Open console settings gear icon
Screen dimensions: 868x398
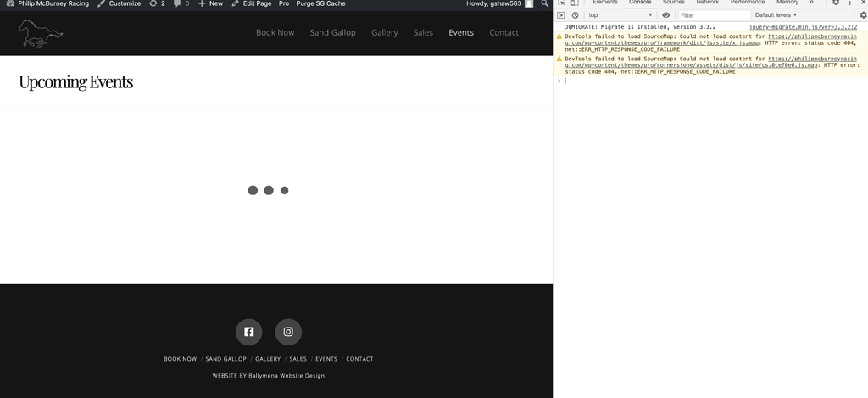[863, 15]
